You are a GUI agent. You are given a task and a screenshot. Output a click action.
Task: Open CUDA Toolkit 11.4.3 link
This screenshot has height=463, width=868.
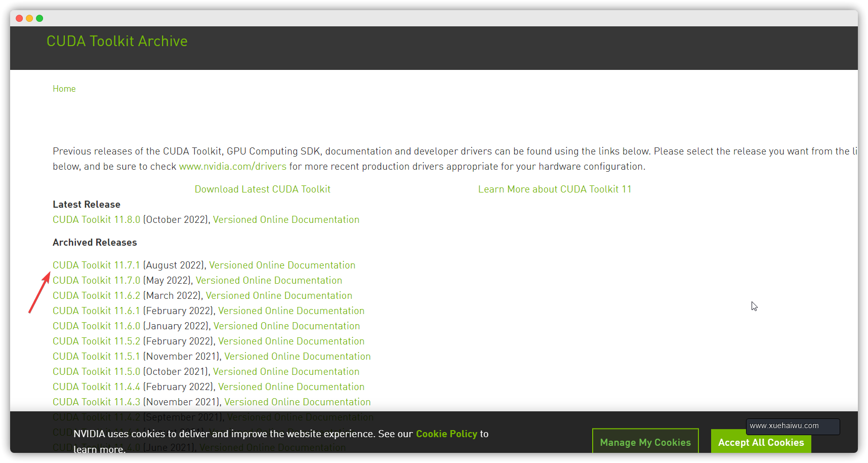97,402
